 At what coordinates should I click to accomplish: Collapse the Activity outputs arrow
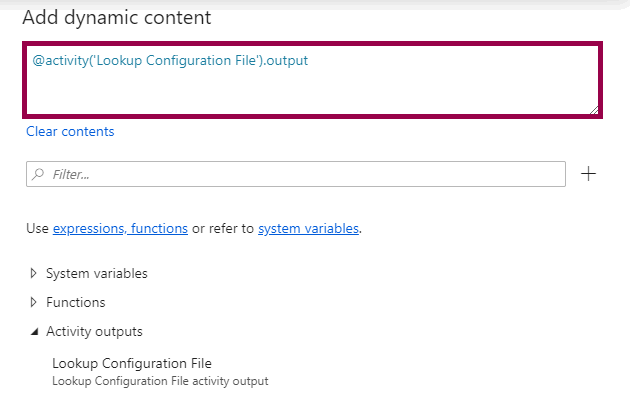34,331
